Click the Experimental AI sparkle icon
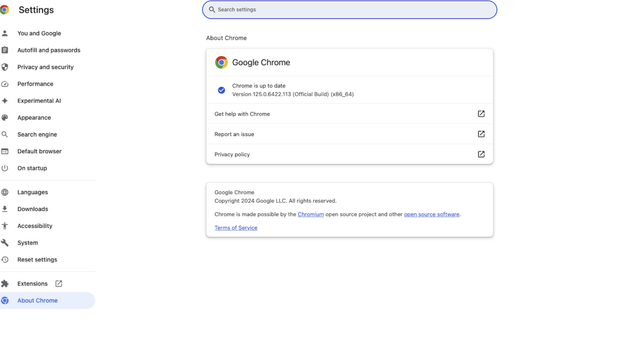This screenshot has width=644, height=362. pos(5,101)
